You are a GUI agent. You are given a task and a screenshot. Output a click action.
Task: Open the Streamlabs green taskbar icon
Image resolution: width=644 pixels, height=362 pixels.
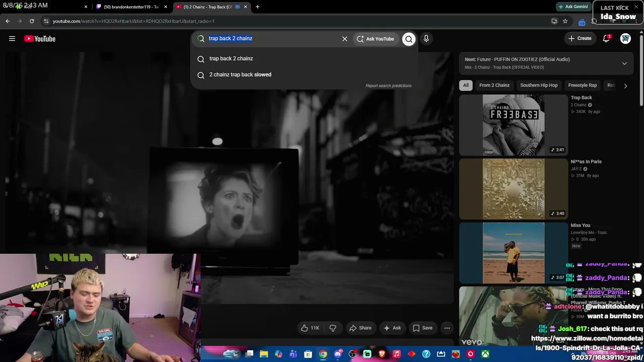point(367,354)
